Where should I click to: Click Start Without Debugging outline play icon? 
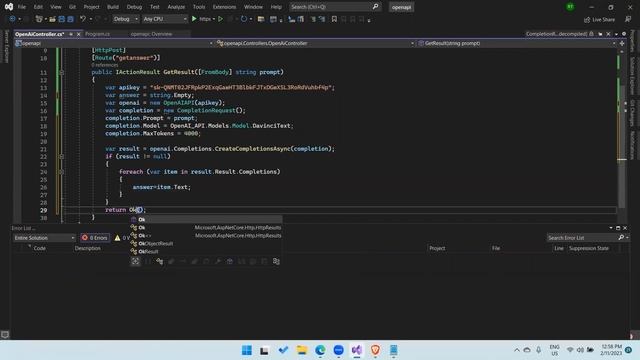coord(220,19)
